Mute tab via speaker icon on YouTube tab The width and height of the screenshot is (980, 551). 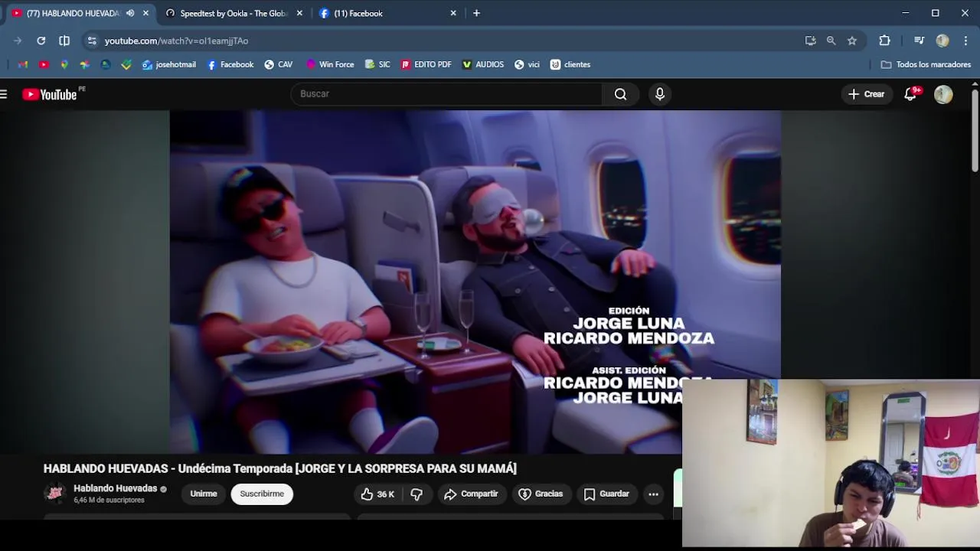(130, 13)
